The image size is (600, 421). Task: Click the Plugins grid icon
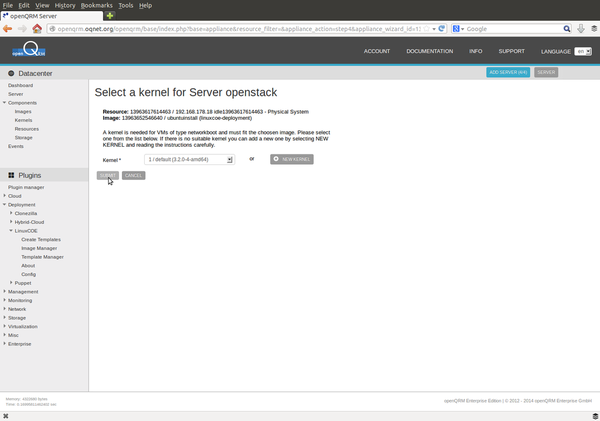point(11,175)
